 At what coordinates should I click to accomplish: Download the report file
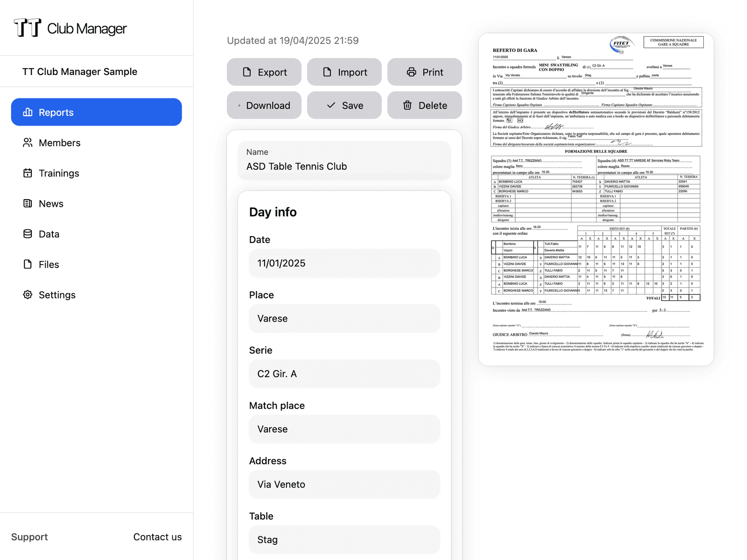pyautogui.click(x=264, y=105)
